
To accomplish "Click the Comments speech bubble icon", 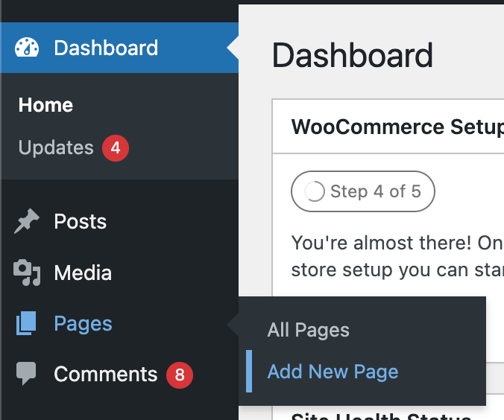I will [27, 374].
